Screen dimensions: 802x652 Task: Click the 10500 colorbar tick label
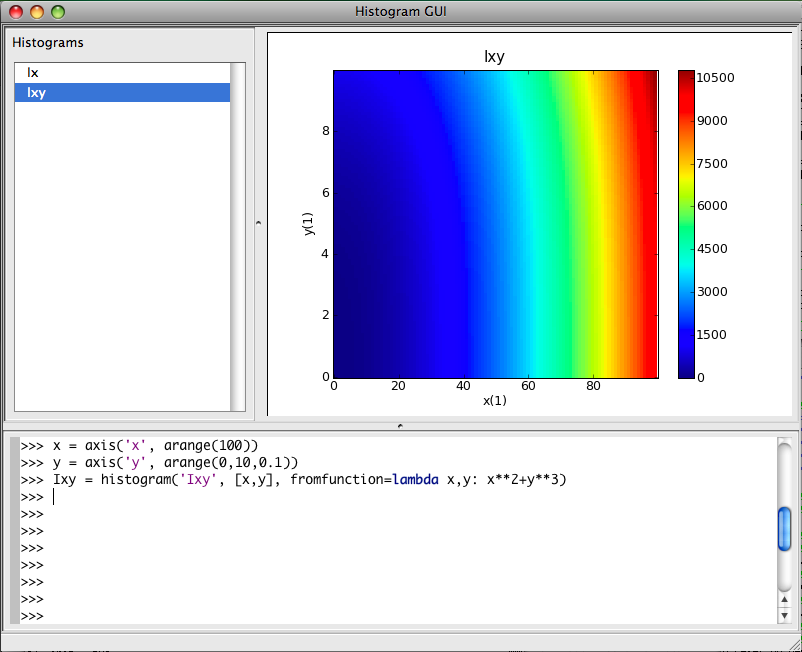coord(715,78)
